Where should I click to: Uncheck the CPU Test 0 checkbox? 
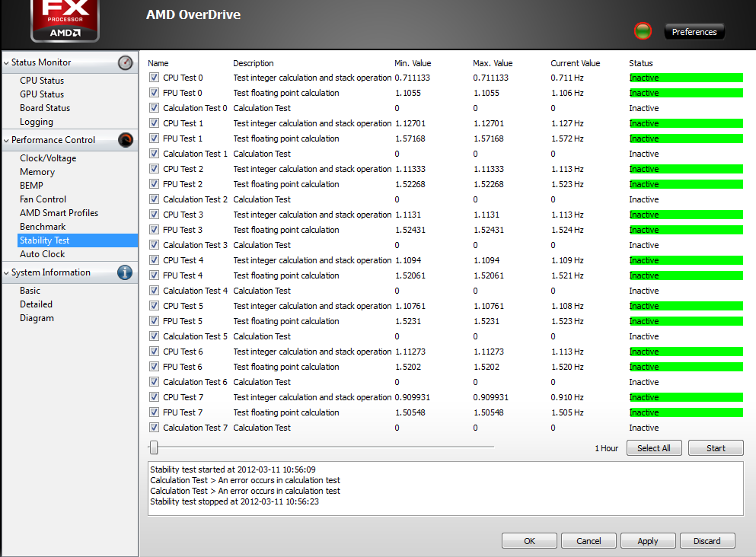click(x=154, y=78)
